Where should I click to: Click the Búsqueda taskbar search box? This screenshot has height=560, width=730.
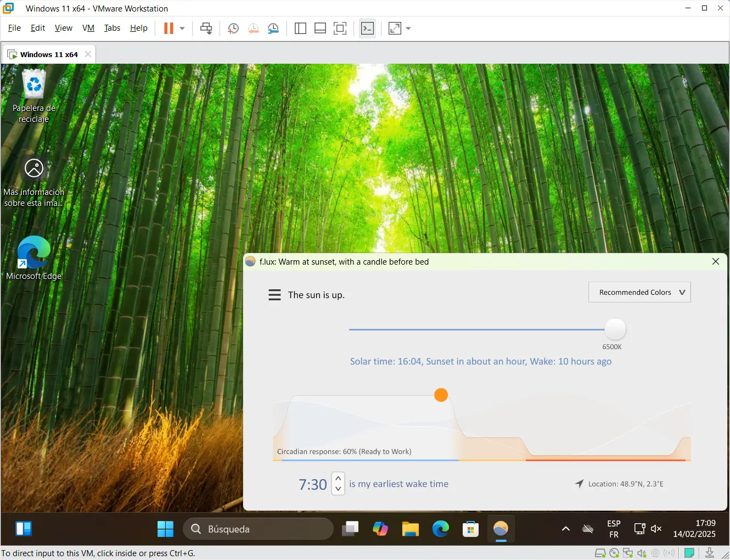pos(258,529)
